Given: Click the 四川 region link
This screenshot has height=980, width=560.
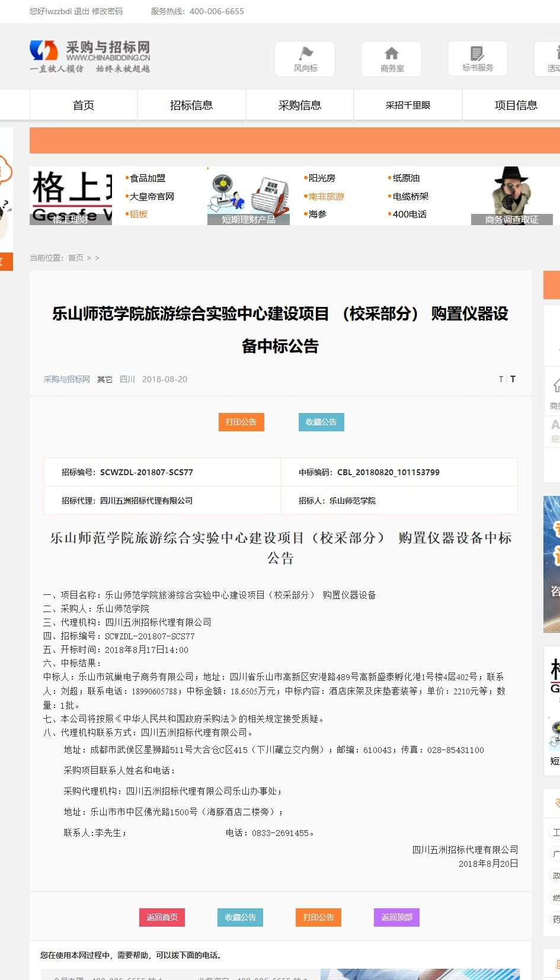Looking at the screenshot, I should [x=127, y=379].
